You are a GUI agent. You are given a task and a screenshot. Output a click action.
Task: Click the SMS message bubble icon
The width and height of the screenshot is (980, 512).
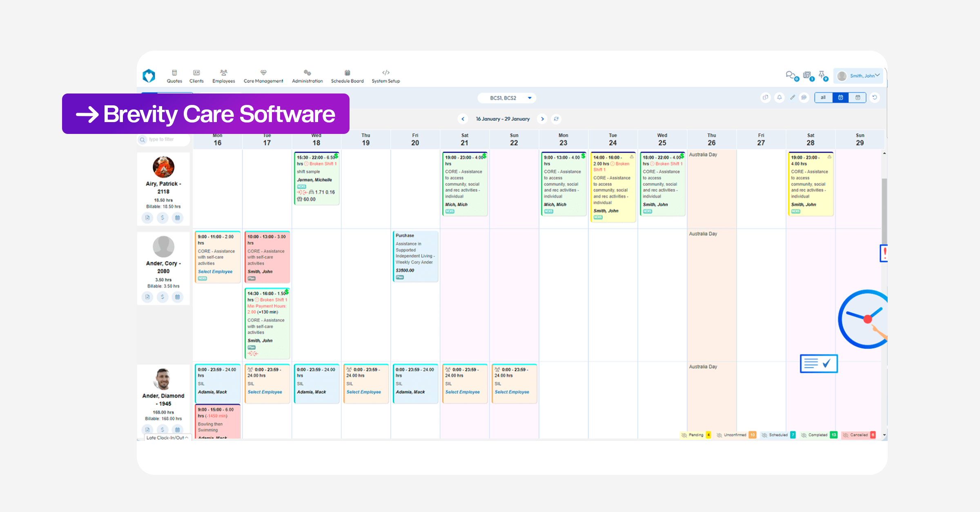(x=804, y=98)
